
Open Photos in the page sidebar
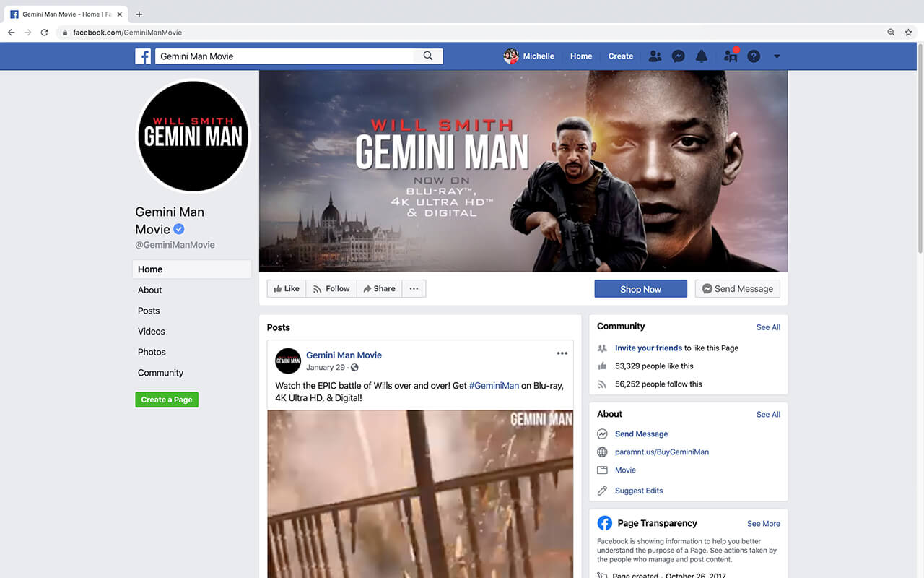click(x=152, y=352)
